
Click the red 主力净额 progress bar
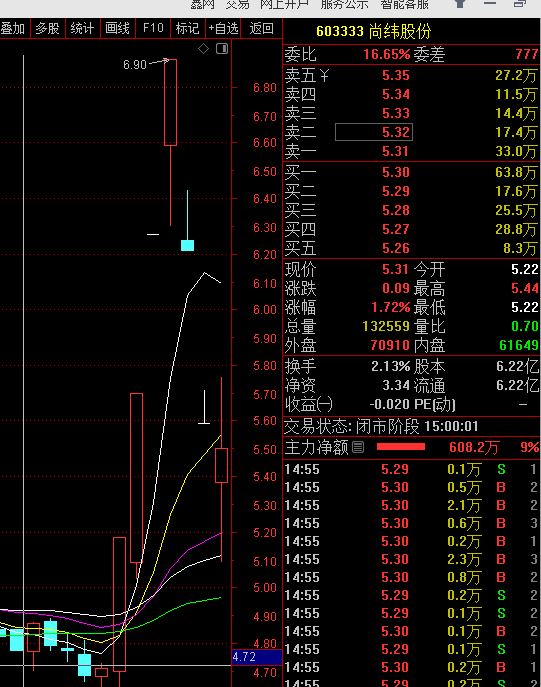point(401,447)
